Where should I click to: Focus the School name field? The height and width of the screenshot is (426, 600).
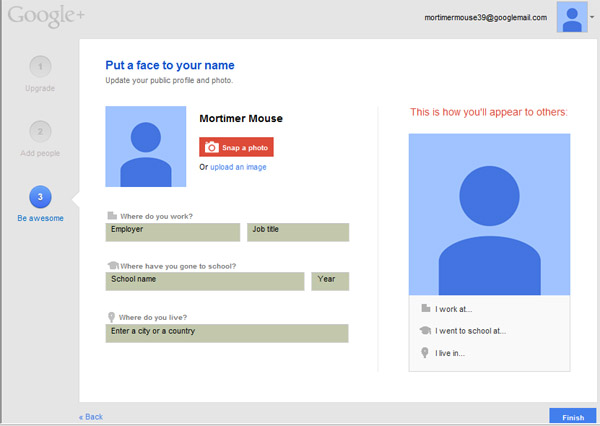[x=205, y=281]
